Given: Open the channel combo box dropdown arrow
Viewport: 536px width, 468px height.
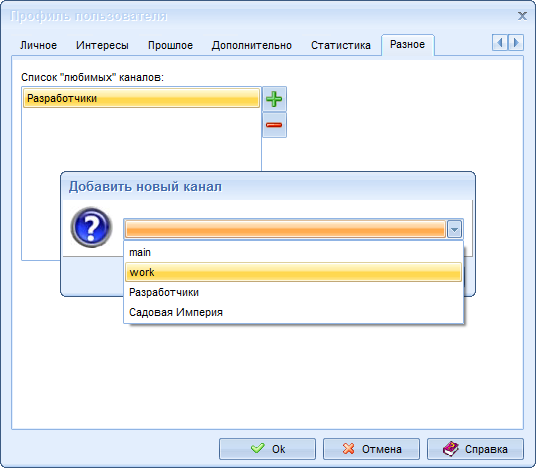Looking at the screenshot, I should pos(454,229).
